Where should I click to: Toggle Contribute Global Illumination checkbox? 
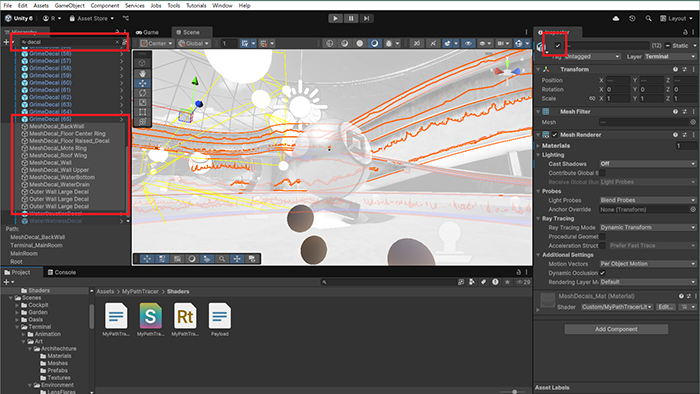tap(603, 173)
